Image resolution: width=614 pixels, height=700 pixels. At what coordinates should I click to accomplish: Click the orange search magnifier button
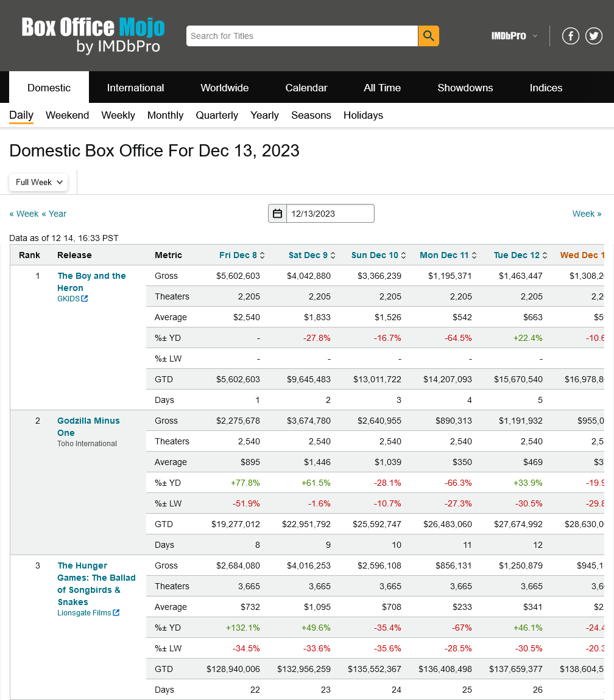tap(429, 36)
